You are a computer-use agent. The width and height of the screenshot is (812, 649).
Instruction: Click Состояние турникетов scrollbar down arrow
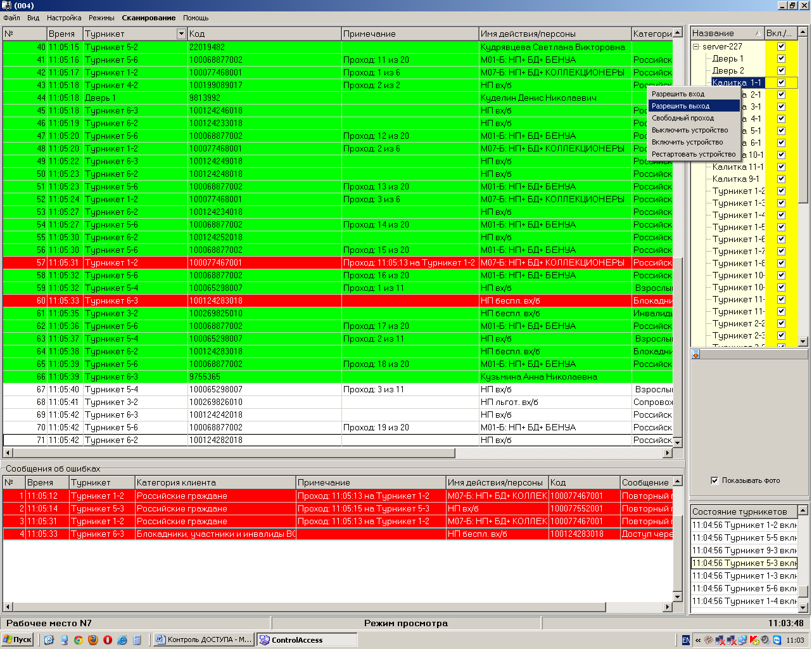[x=803, y=608]
